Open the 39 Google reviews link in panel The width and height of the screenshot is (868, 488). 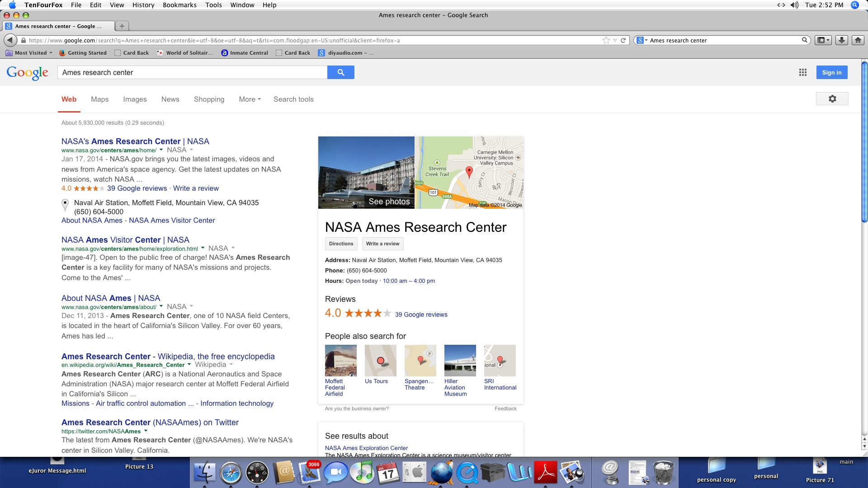(x=421, y=314)
